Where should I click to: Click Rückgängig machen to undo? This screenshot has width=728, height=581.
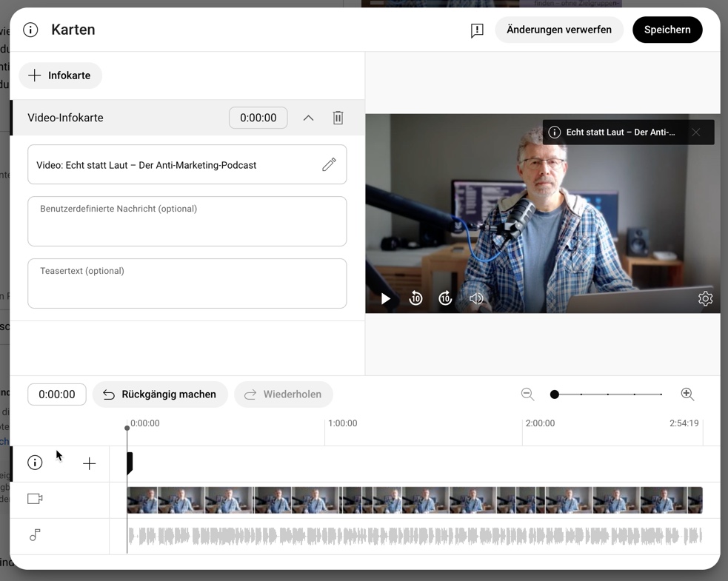coord(160,394)
